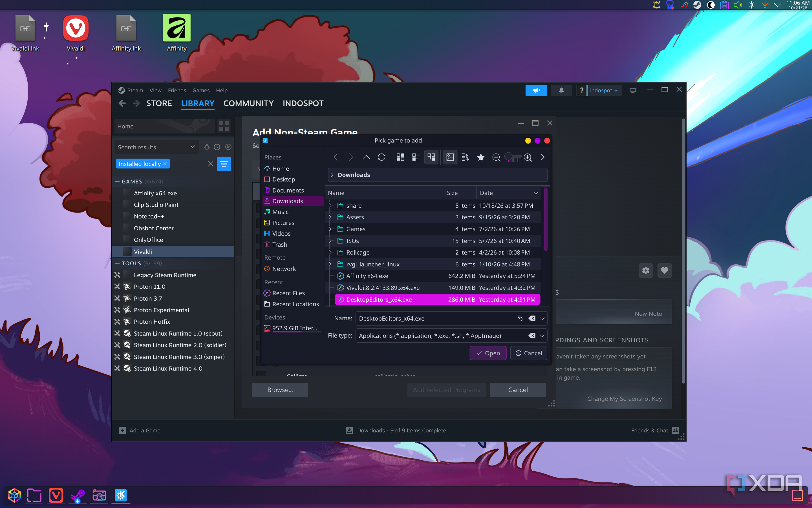This screenshot has height=508, width=812.
Task: Select Documents in Places sidebar
Action: pos(288,190)
